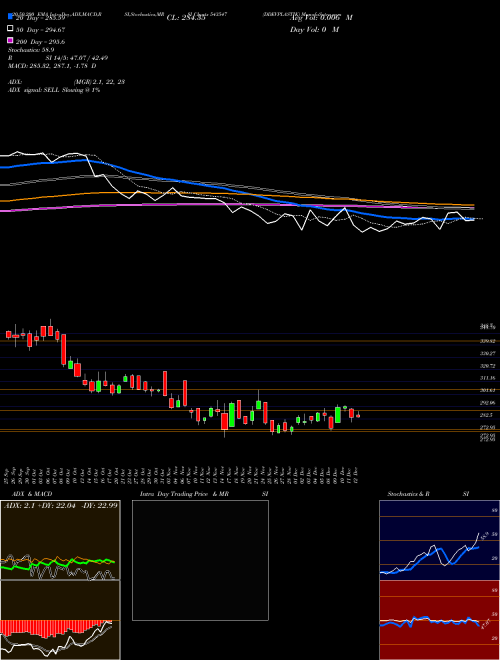The height and width of the screenshot is (660, 500).
Task: Click the 'Intra Day Trading Price & MR' title
Action: [184, 494]
